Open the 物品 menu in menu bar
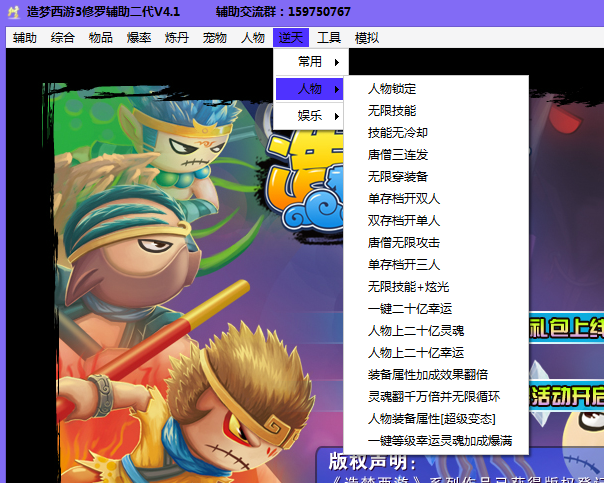Viewport: 604px width, 483px height. pos(101,38)
